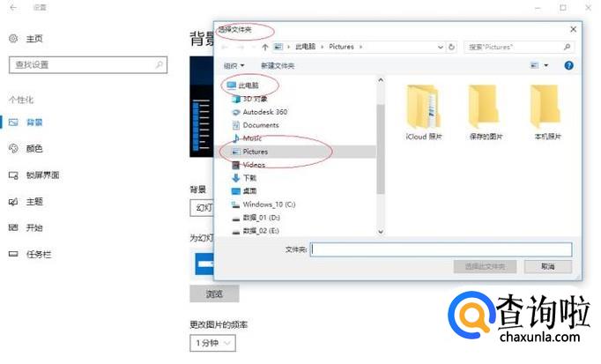Open the 保存的图片 folder

pos(484,109)
